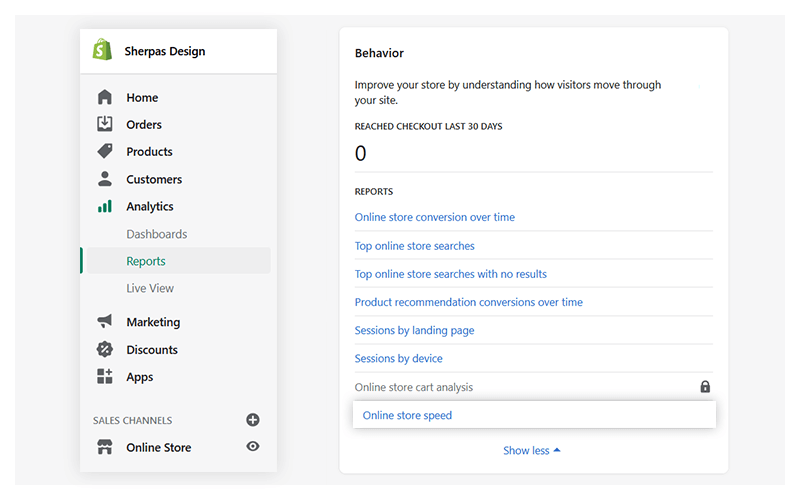This screenshot has height=500, width=800.
Task: Click the Discounts badge icon
Action: click(105, 350)
